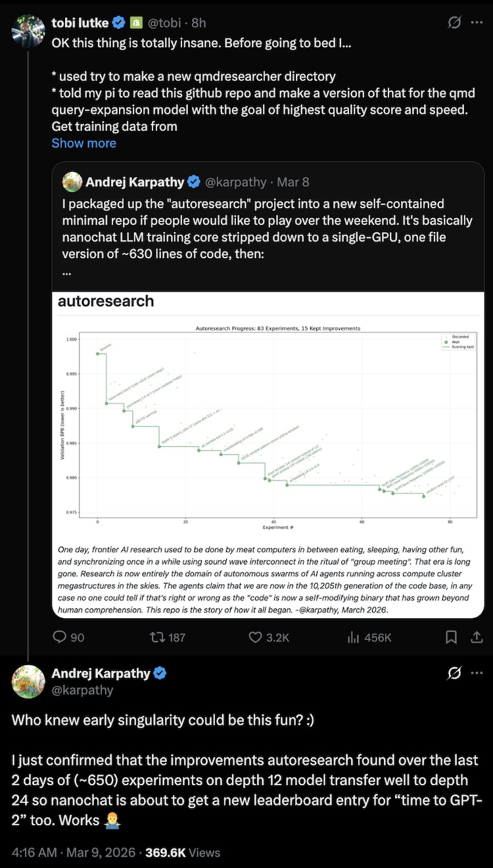
Task: Open the autoresearch progress chart image
Action: 268,421
